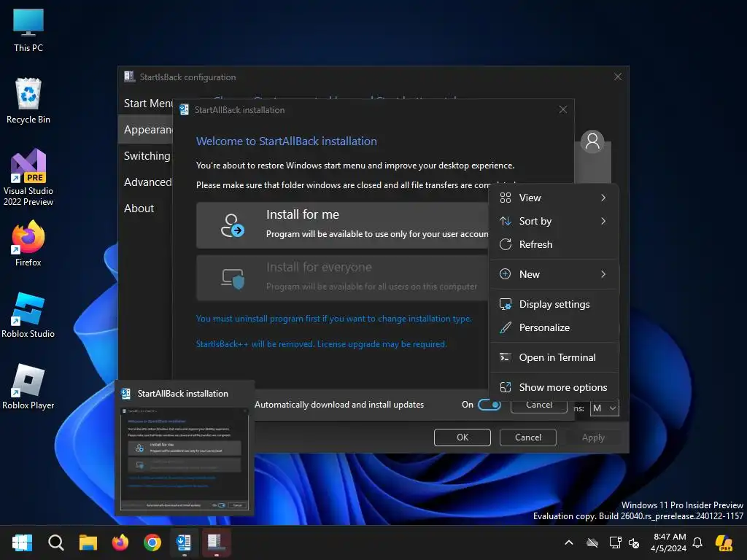Click the Display settings monitor icon
This screenshot has height=560, width=747.
[506, 304]
